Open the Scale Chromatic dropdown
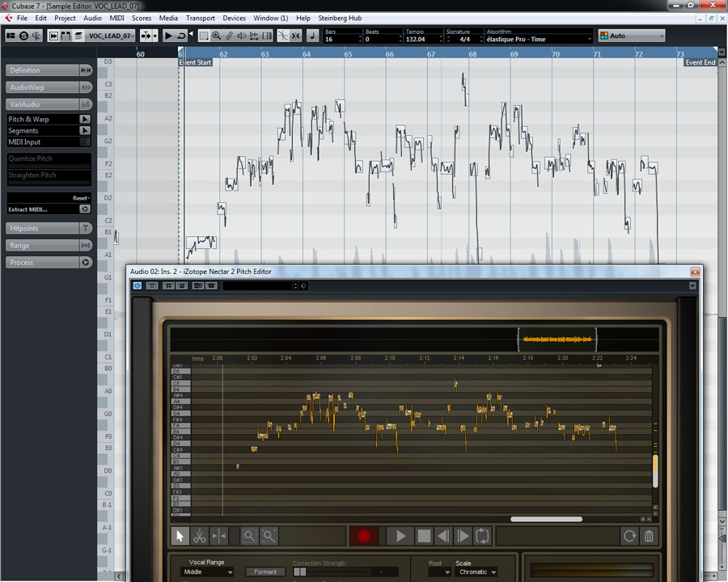This screenshot has height=582, width=728. 477,572
